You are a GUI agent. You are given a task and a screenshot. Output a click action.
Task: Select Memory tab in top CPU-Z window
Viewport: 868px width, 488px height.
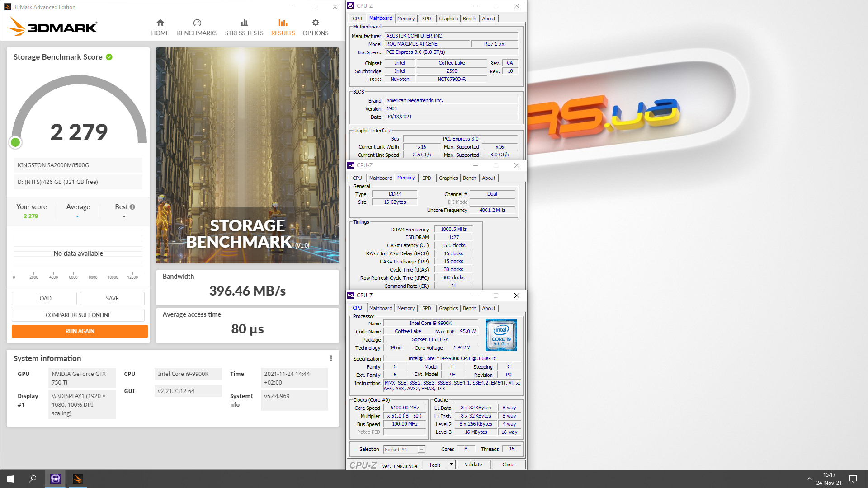tap(406, 19)
